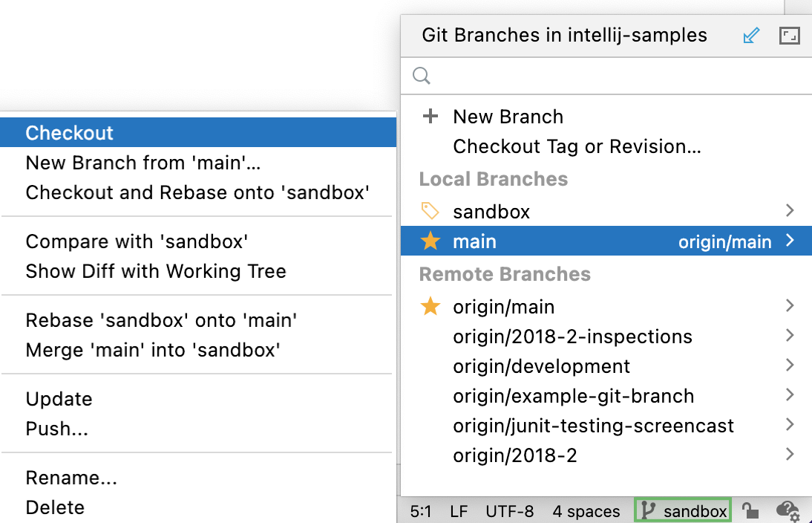Open popup as tool window icon
The height and width of the screenshot is (523, 812).
(789, 35)
